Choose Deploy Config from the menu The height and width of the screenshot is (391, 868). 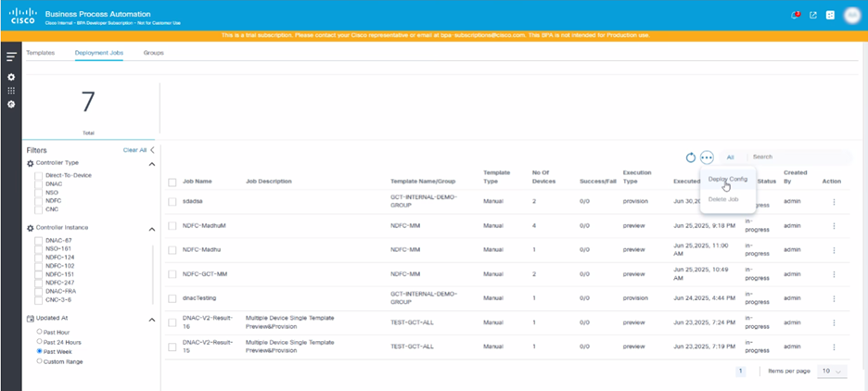[x=728, y=179]
